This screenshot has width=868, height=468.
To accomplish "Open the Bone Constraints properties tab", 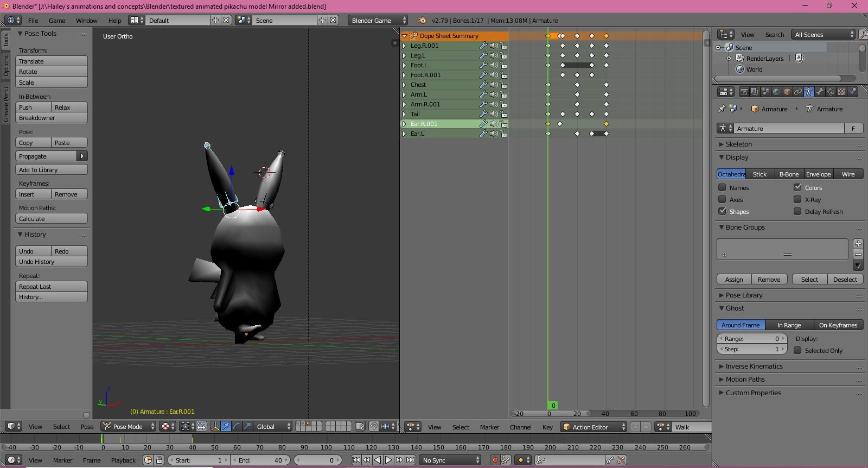I will point(831,92).
